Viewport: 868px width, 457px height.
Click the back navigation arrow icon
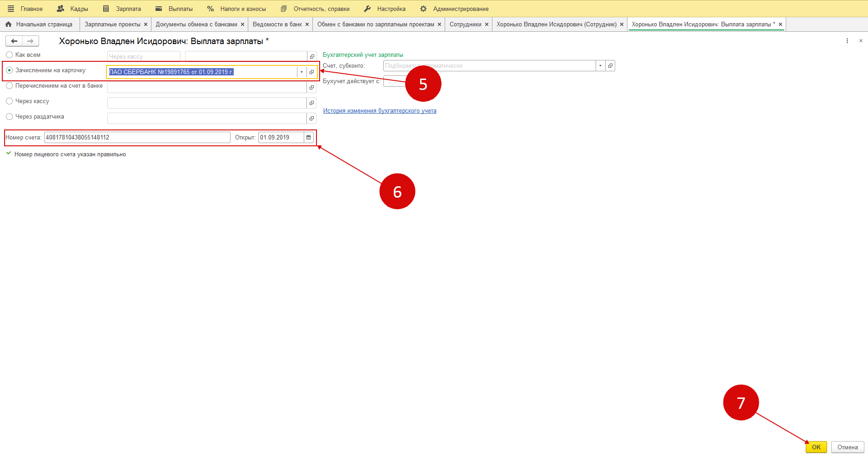click(14, 41)
